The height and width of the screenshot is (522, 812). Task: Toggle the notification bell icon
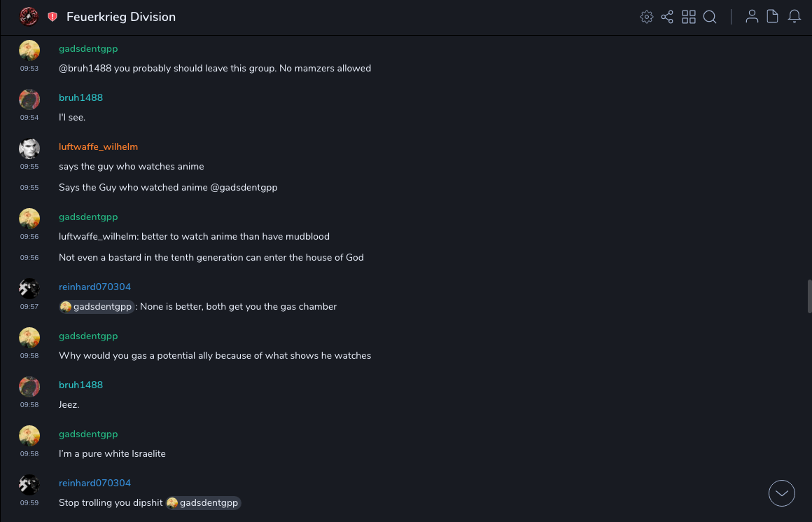click(794, 17)
